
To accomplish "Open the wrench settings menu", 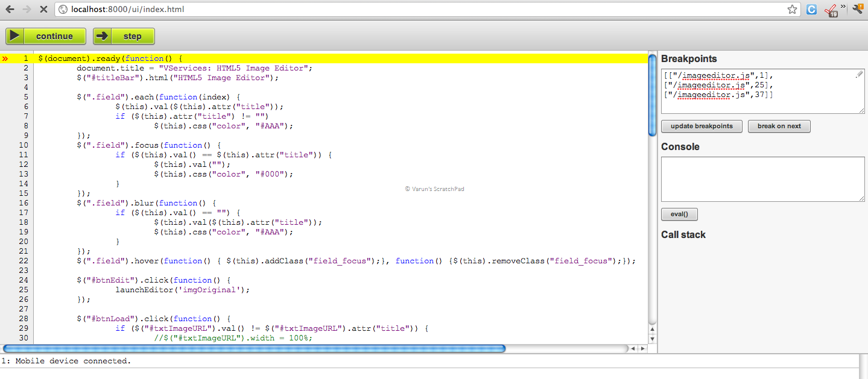I will pyautogui.click(x=858, y=10).
